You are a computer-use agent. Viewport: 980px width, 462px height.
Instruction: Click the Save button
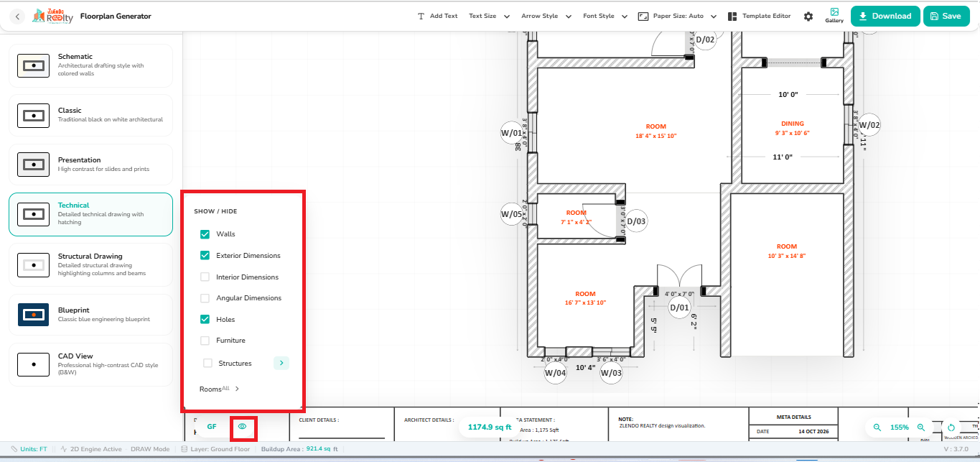946,16
